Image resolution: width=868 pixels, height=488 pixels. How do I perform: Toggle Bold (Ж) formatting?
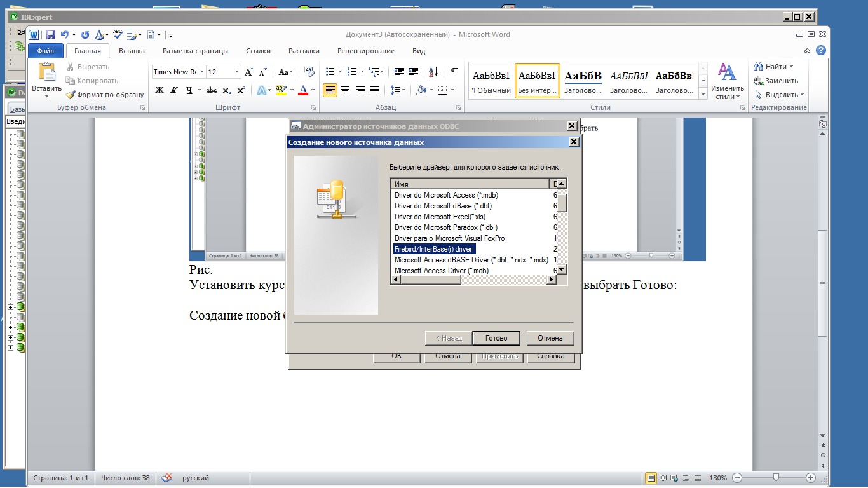tap(159, 90)
